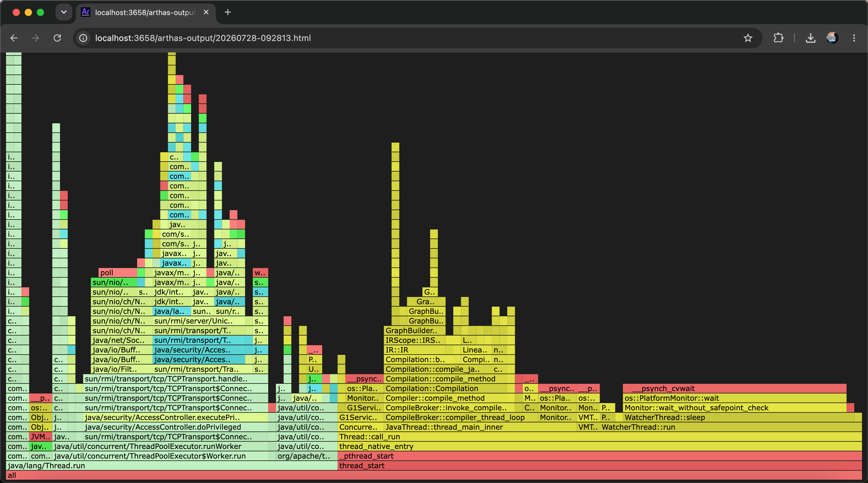Viewport: 868px width, 483px height.
Task: Select the CompileBroker::compiler_thread_loop frame
Action: click(x=461, y=417)
